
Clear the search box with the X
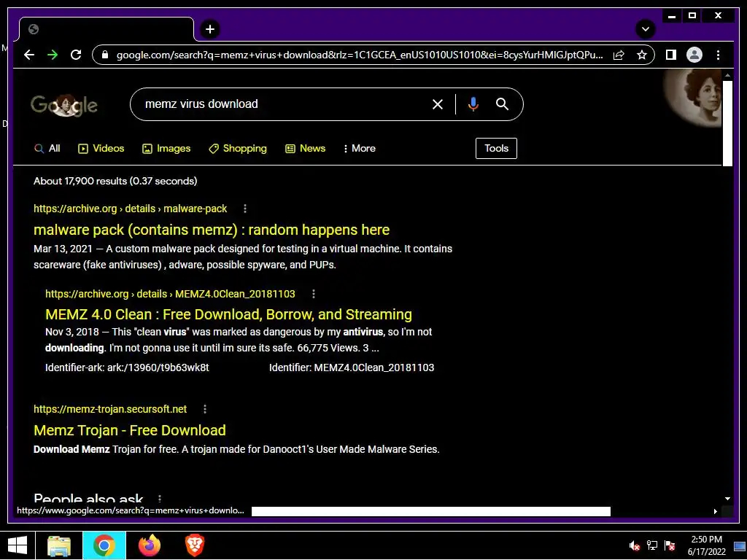(x=438, y=104)
